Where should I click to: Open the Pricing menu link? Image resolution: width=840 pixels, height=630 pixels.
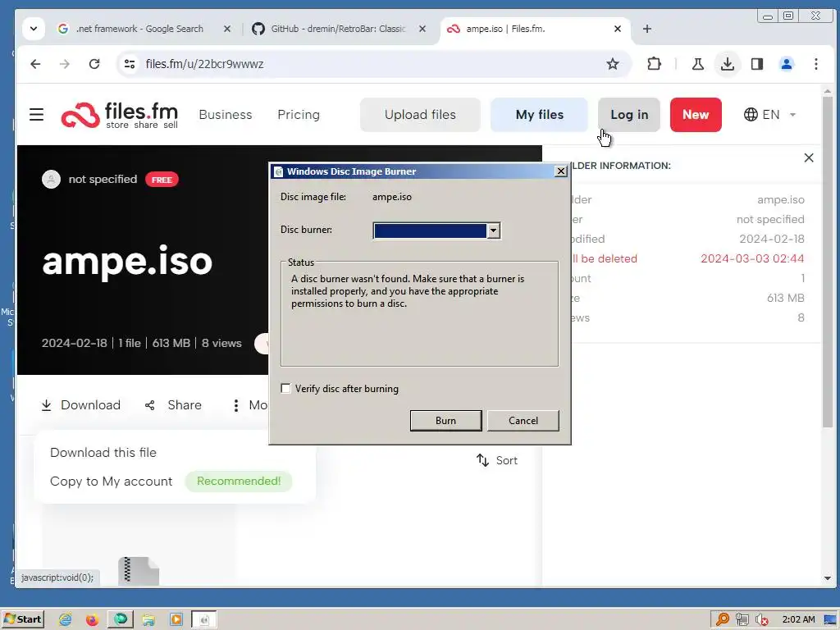pyautogui.click(x=299, y=115)
